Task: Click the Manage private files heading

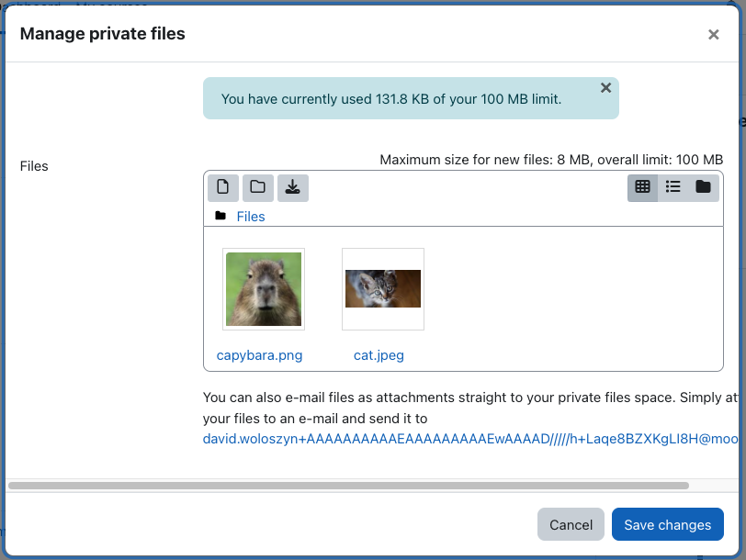Action: [102, 34]
